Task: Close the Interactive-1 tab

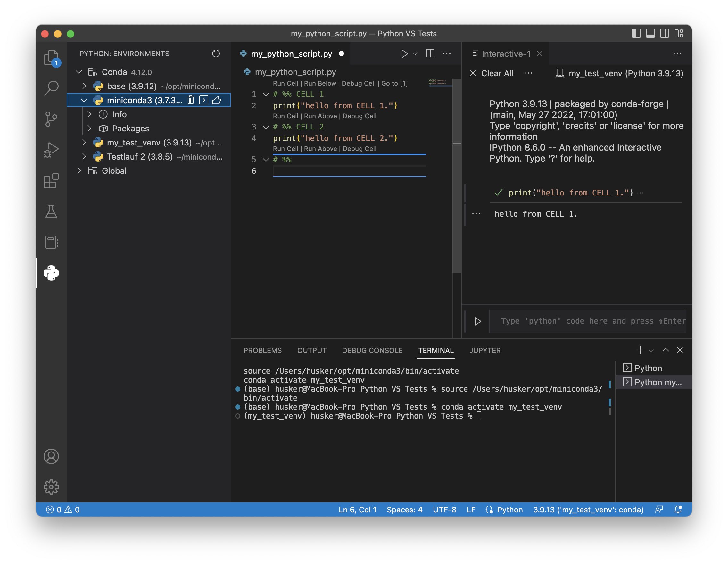Action: 540,54
